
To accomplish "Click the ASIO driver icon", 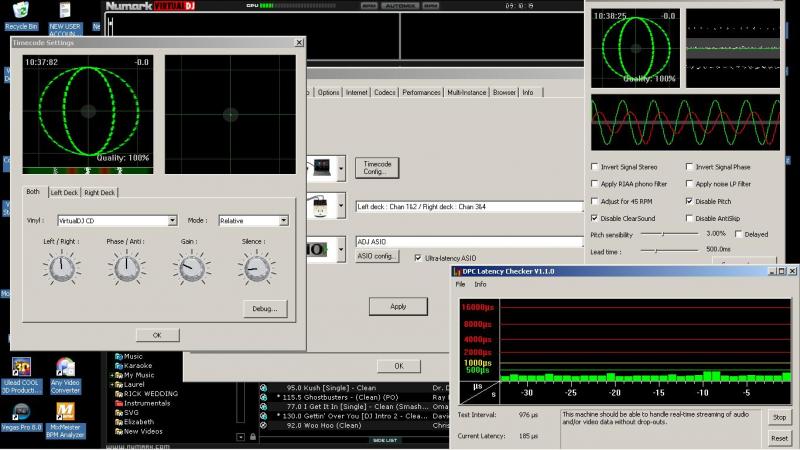I will tap(316, 249).
